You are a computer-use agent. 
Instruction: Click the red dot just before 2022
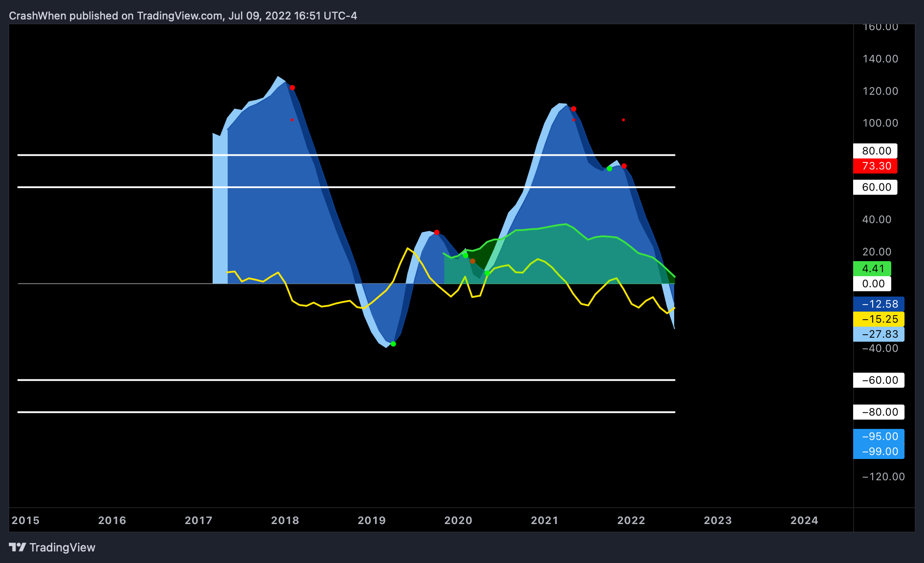624,166
